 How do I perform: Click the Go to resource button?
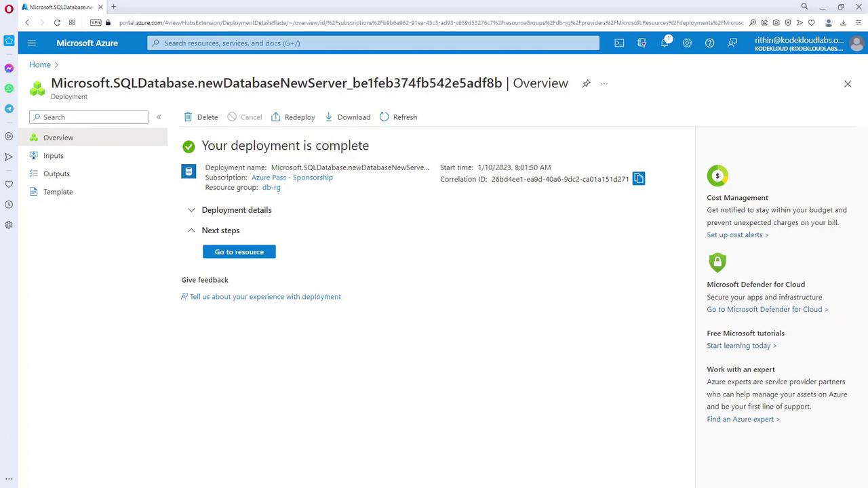pyautogui.click(x=239, y=252)
